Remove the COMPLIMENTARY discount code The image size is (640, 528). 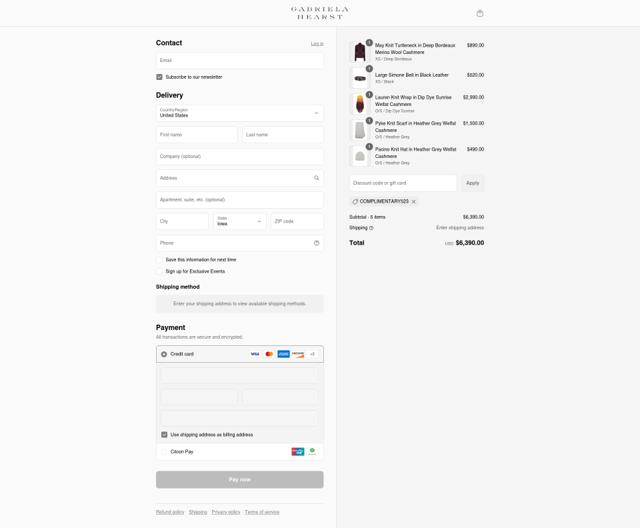click(413, 202)
